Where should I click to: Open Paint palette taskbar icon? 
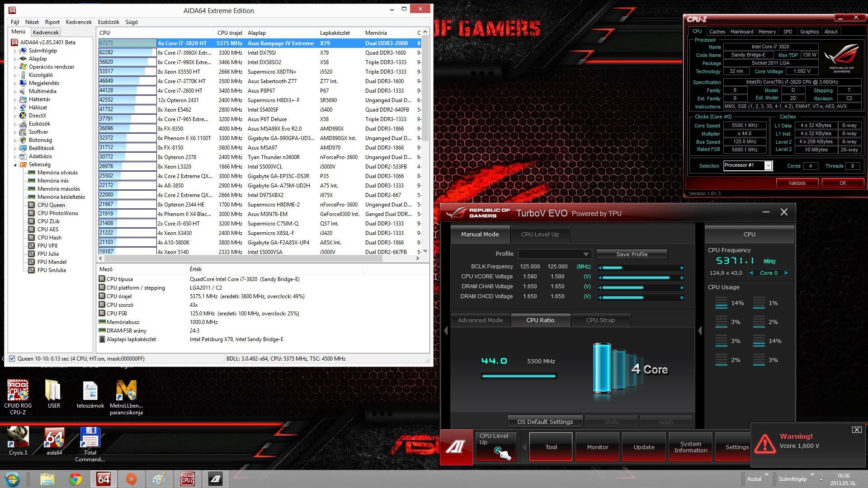click(159, 479)
